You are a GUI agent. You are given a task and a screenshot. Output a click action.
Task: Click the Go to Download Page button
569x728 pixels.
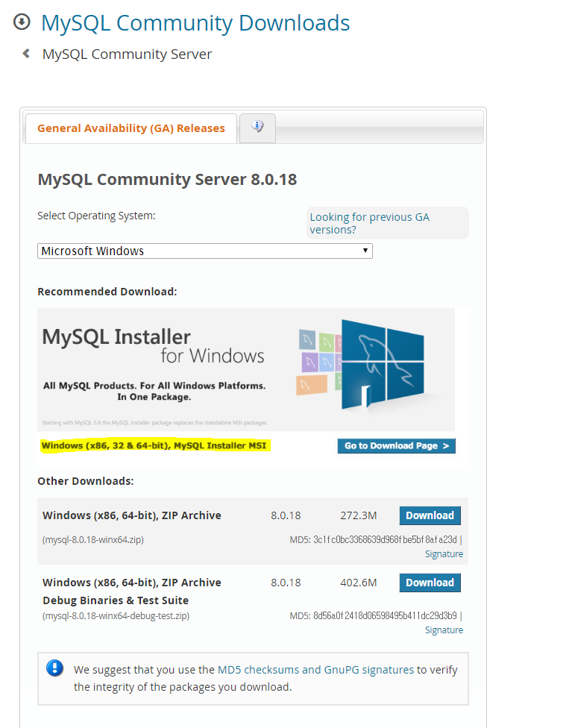click(396, 446)
